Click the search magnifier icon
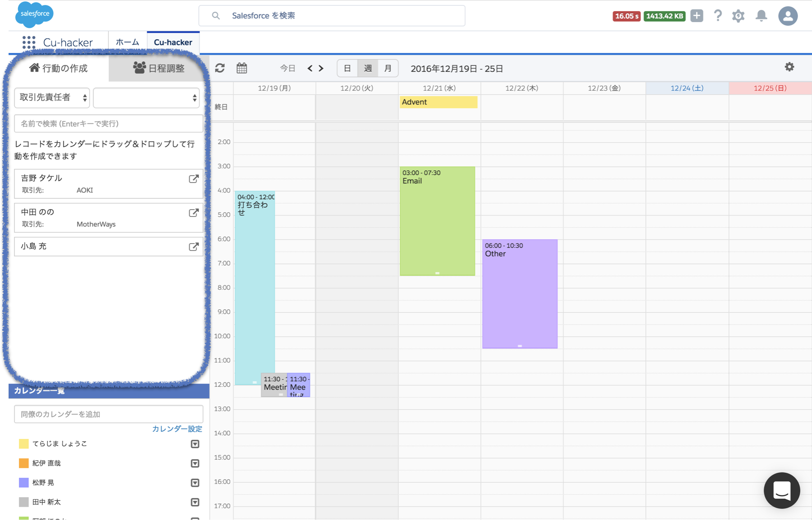812x522 pixels. coord(216,16)
